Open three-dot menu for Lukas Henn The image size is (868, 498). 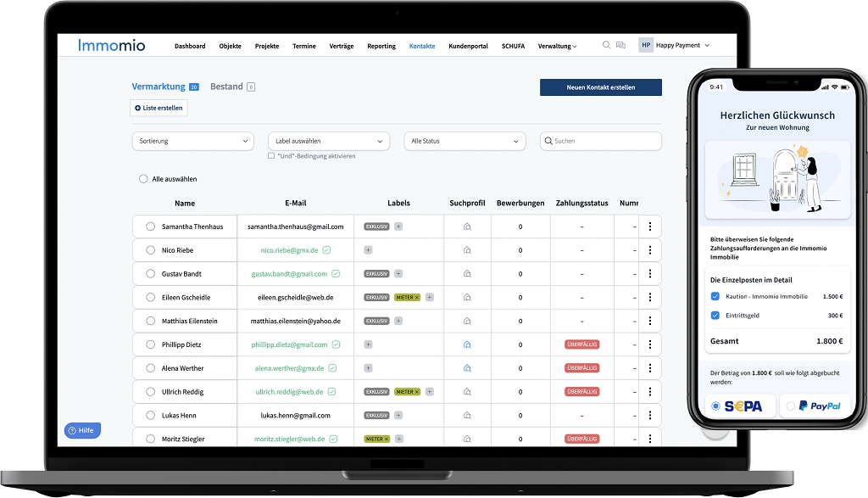click(x=650, y=416)
